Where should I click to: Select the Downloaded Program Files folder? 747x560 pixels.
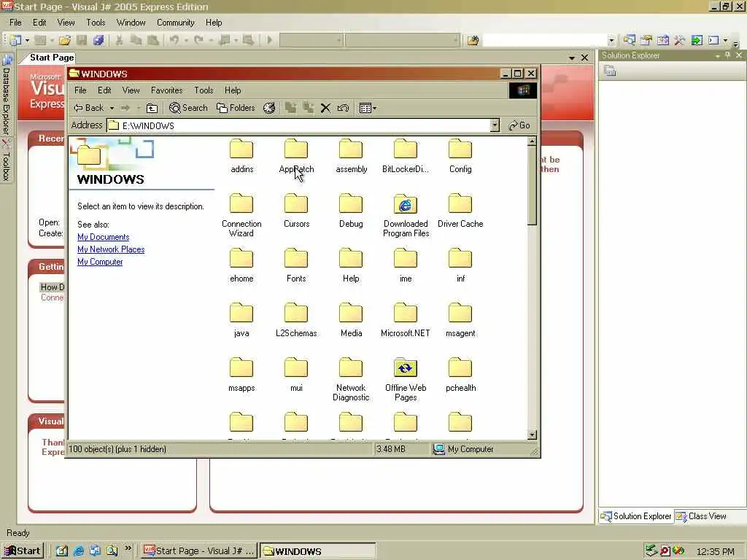pos(406,215)
